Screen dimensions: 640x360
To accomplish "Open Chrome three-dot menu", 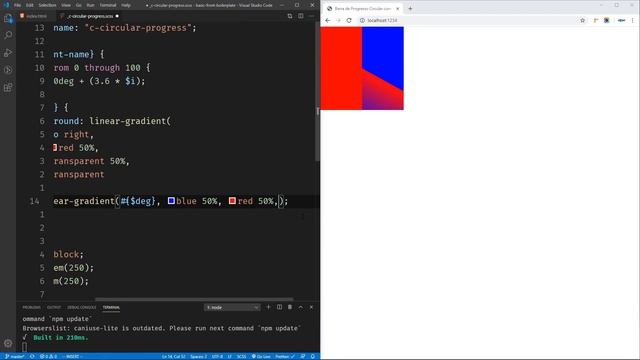I will click(x=633, y=20).
